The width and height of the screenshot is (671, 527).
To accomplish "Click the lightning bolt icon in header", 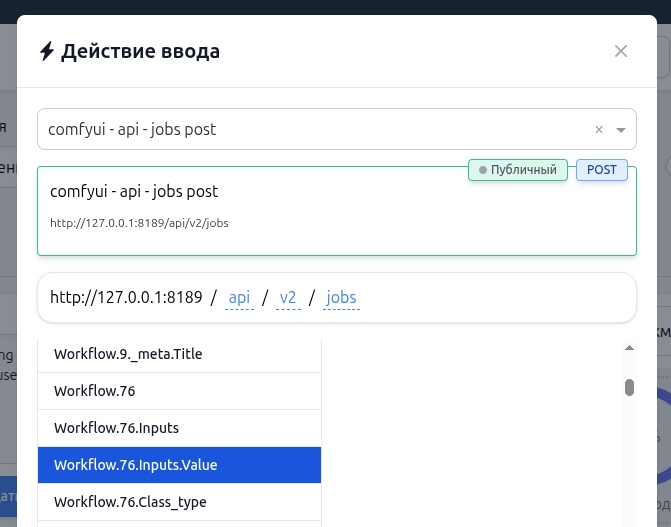I will (47, 51).
